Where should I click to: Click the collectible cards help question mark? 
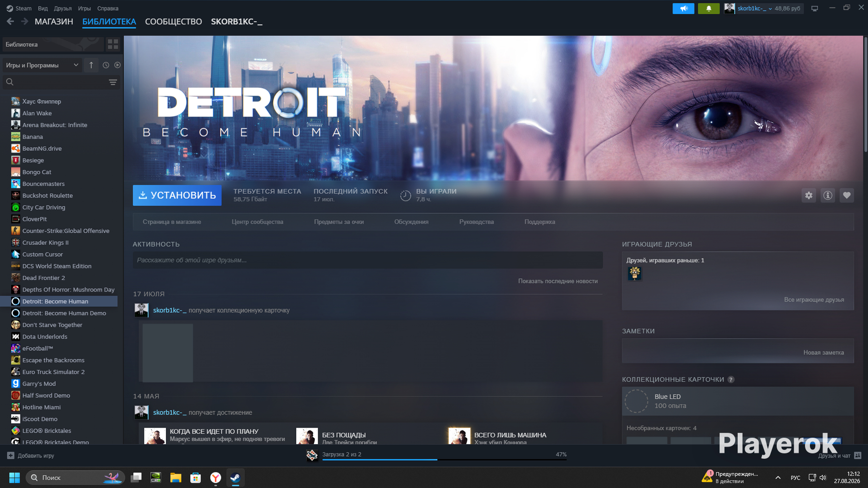click(x=731, y=380)
